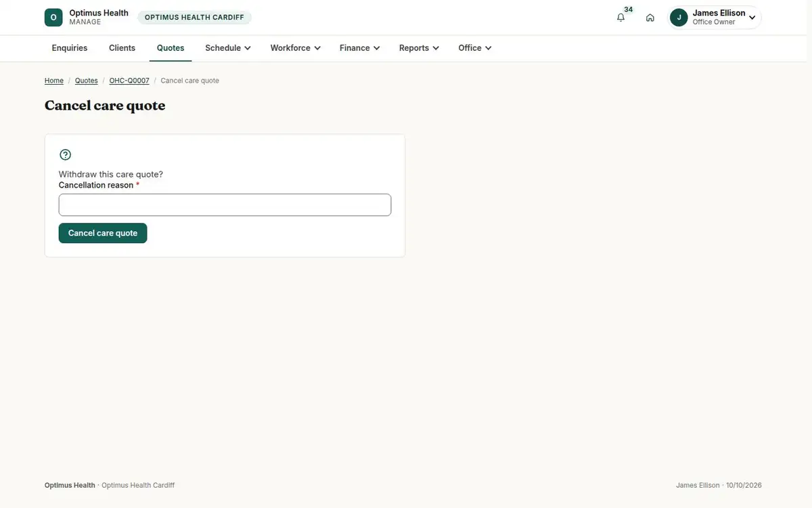This screenshot has height=508, width=812.
Task: Open the Quotes breadcrumb link
Action: point(87,81)
